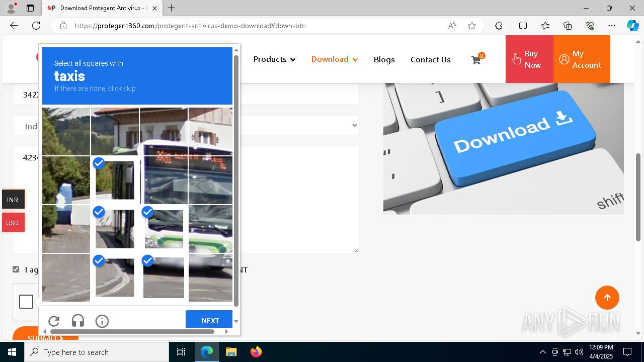The image size is (644, 362).
Task: Open Firefox from taskbar
Action: point(256,352)
